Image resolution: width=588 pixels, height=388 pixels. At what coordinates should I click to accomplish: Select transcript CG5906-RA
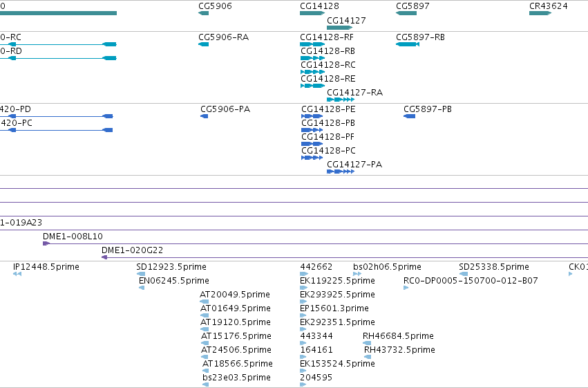pyautogui.click(x=223, y=37)
